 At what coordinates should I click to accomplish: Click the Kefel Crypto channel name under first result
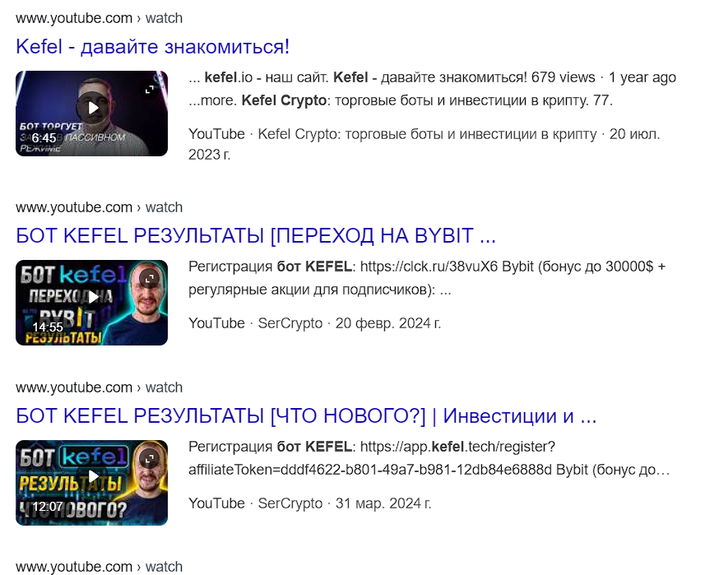[427, 134]
